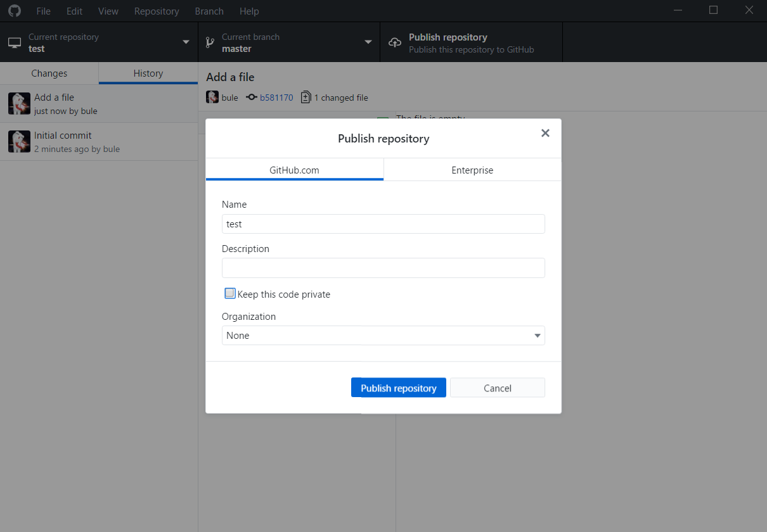Click the Name input field

(x=383, y=224)
